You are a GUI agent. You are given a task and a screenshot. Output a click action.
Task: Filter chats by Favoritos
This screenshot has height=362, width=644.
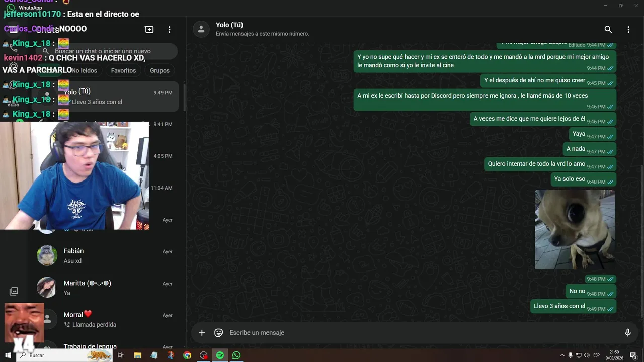123,71
